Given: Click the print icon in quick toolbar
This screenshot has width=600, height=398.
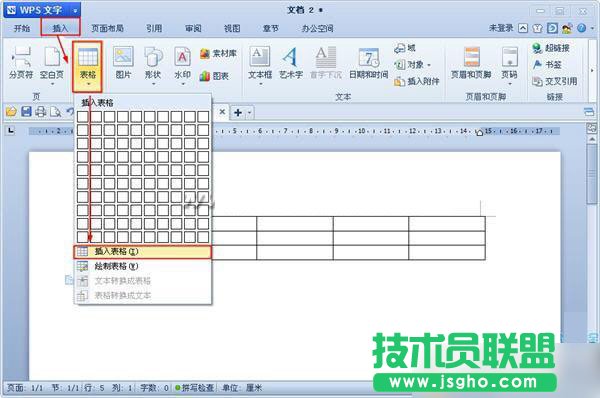Looking at the screenshot, I should [x=41, y=112].
